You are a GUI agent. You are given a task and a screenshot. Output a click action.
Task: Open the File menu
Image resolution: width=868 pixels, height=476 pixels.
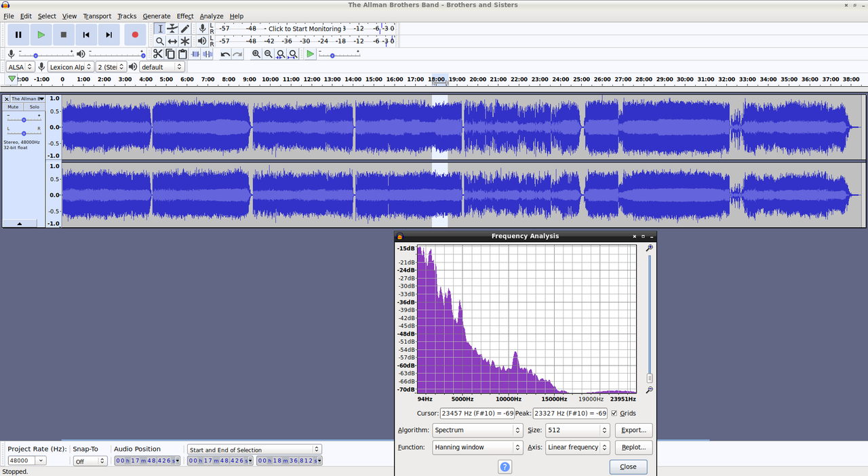coord(9,16)
